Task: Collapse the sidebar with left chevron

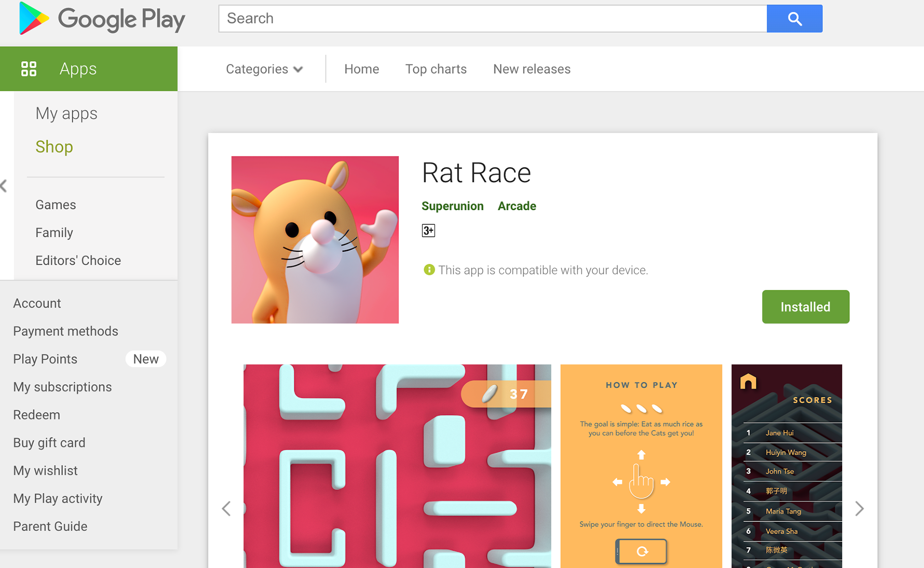Action: [x=4, y=186]
